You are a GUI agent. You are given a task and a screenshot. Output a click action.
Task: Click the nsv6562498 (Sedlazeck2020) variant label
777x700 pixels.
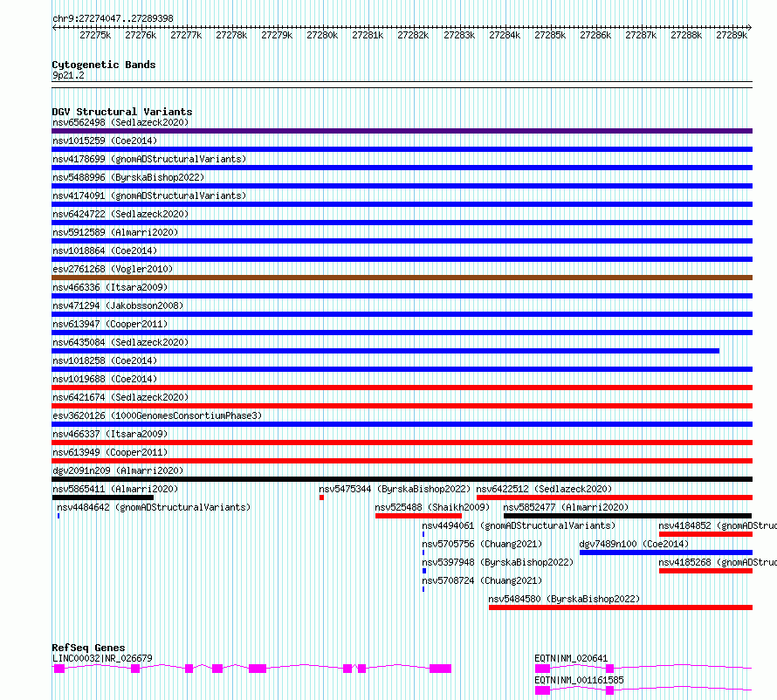coord(120,122)
